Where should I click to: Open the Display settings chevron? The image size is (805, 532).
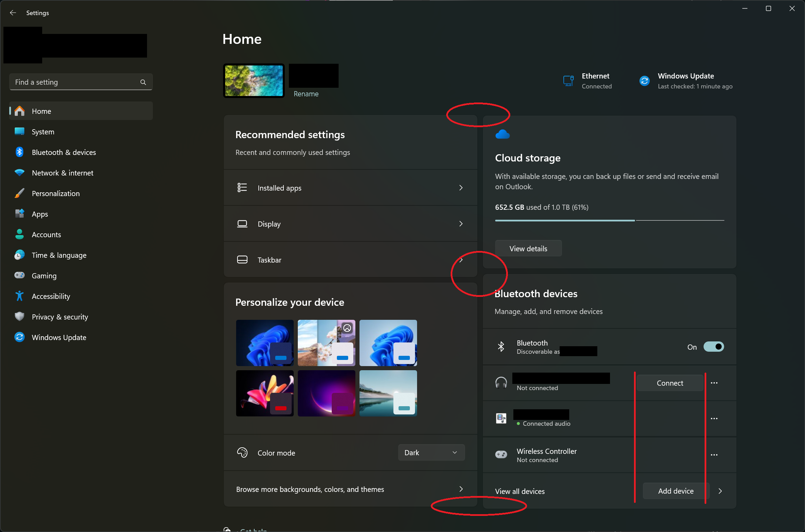461,224
